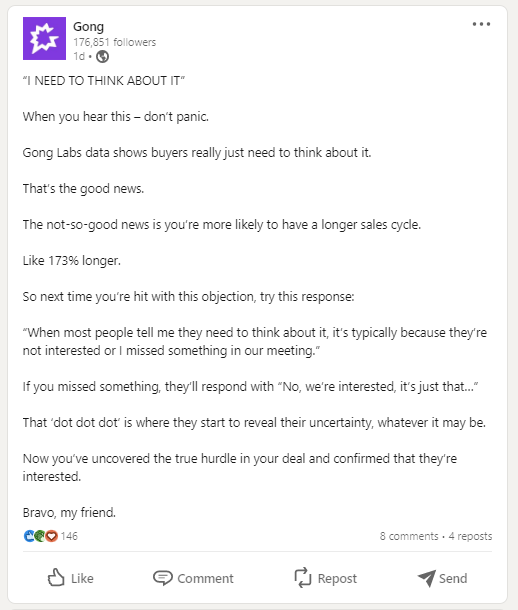The height and width of the screenshot is (610, 518).
Task: Click the 1d post timestamp
Action: 79,56
